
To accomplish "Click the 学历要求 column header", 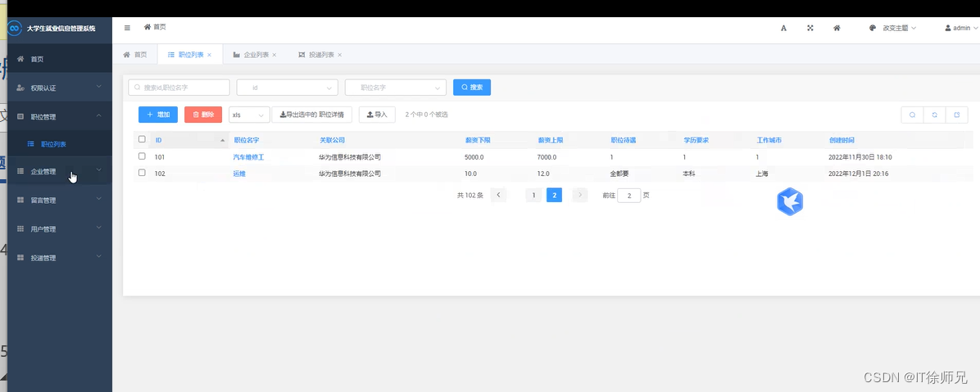I will [x=696, y=141].
